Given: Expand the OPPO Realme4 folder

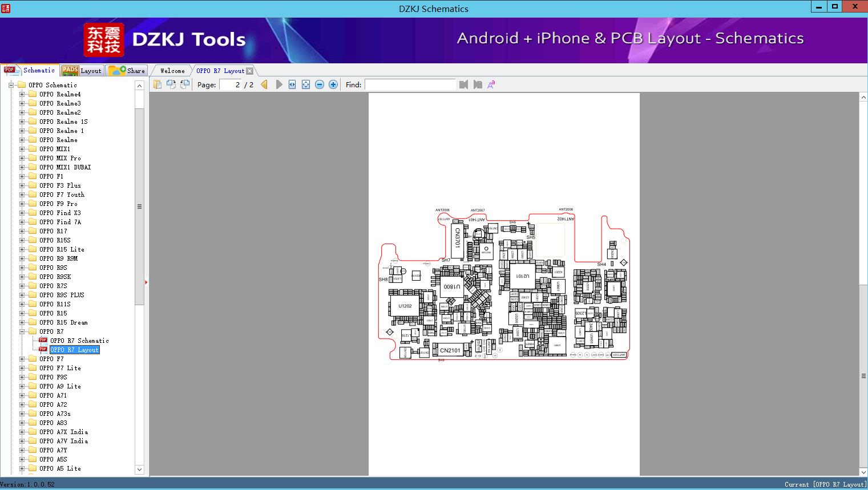Looking at the screenshot, I should [x=22, y=94].
